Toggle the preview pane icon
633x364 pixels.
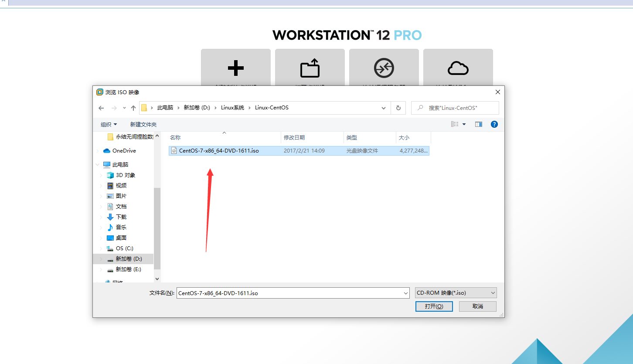click(479, 124)
